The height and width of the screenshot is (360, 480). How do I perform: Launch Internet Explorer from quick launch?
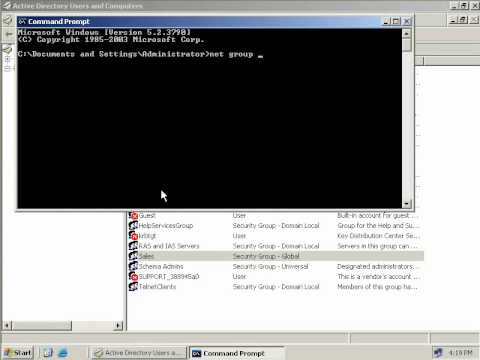63,353
